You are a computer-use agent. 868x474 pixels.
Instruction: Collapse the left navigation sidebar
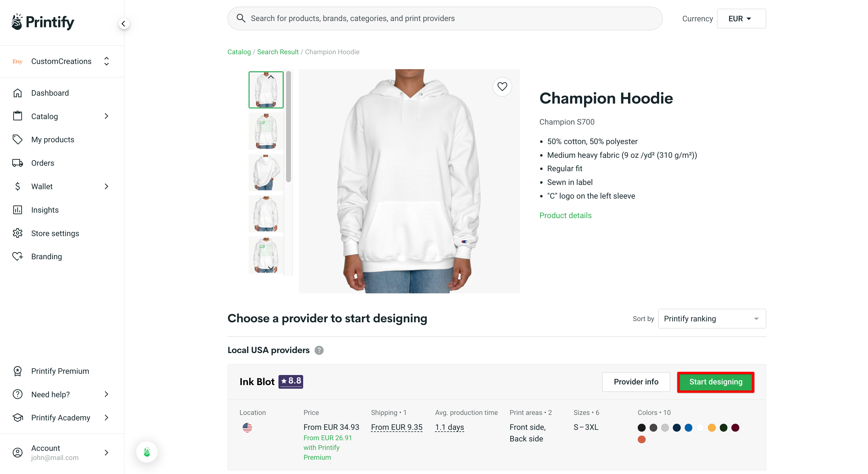123,23
